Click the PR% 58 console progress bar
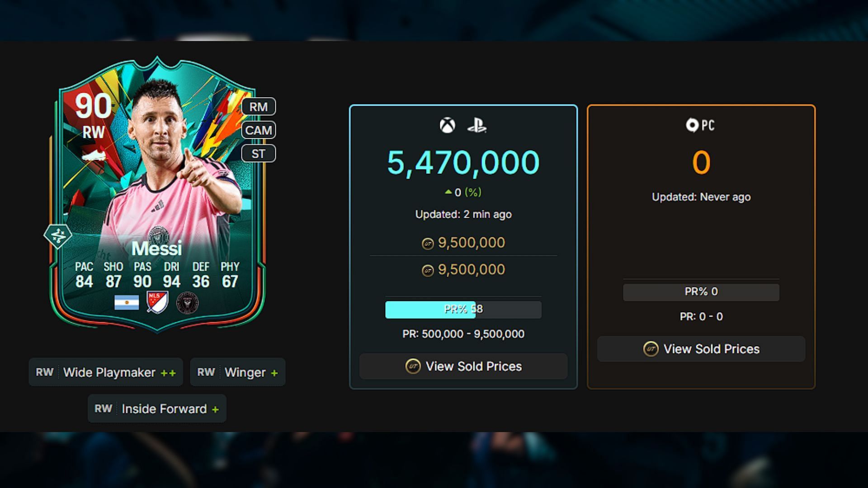 click(x=463, y=310)
